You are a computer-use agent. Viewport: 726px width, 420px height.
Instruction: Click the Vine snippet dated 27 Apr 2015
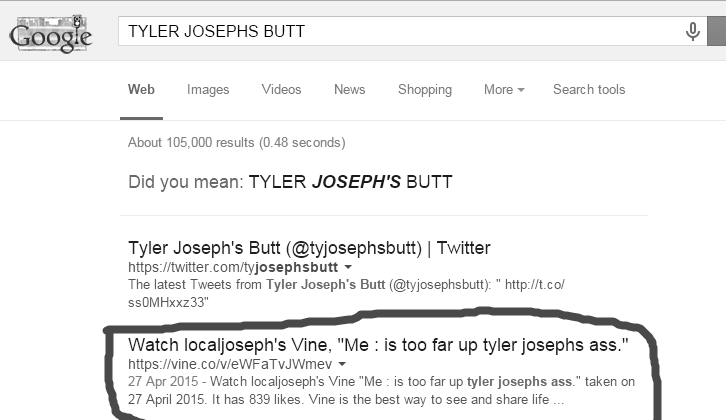382,390
